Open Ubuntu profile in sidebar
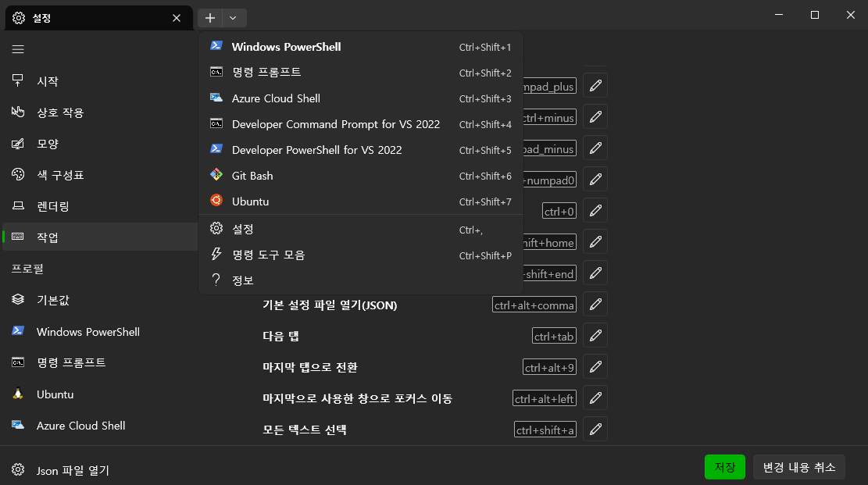 pos(100,394)
